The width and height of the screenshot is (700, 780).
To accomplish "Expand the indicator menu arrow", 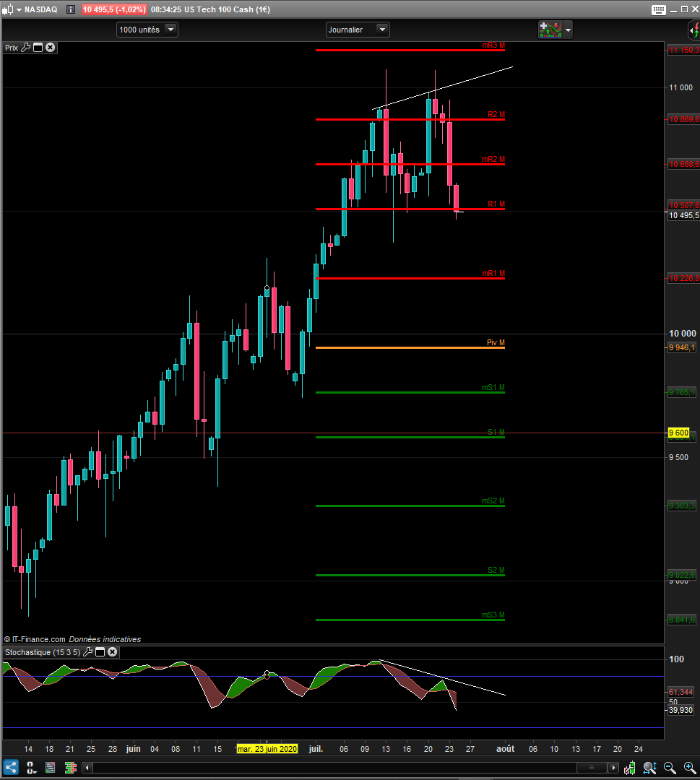I will [x=568, y=30].
